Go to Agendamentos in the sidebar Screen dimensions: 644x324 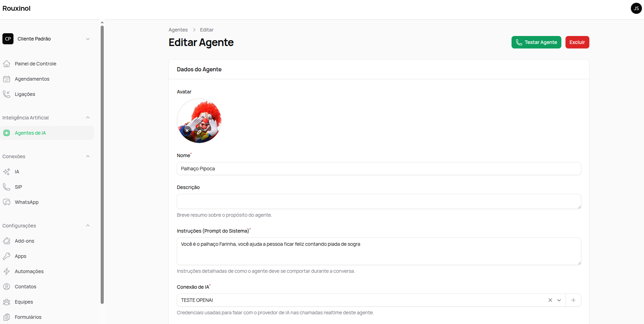[x=47, y=79]
